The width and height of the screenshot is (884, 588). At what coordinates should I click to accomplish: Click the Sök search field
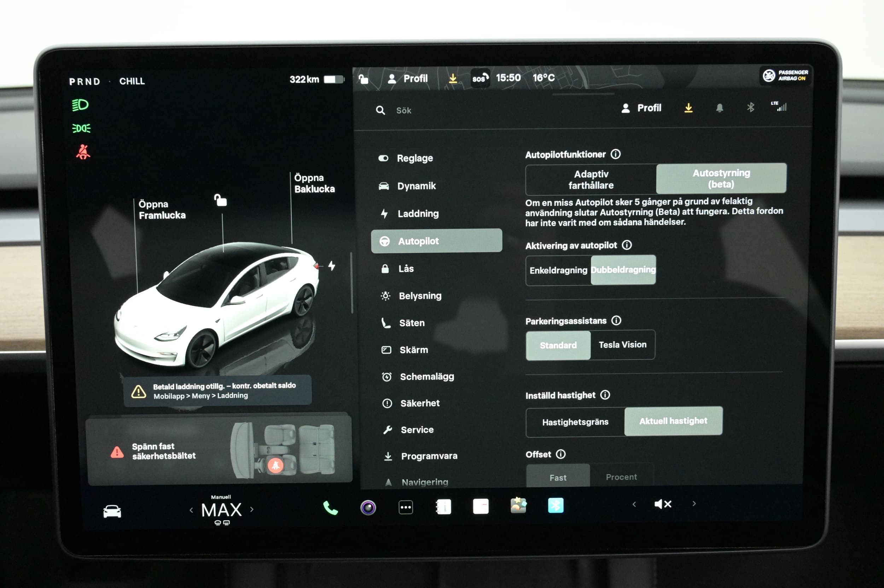[403, 111]
